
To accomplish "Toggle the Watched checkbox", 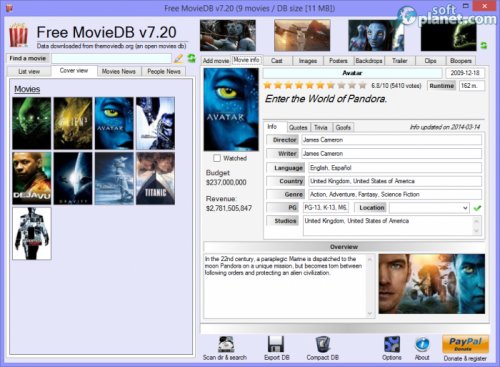I will click(217, 158).
